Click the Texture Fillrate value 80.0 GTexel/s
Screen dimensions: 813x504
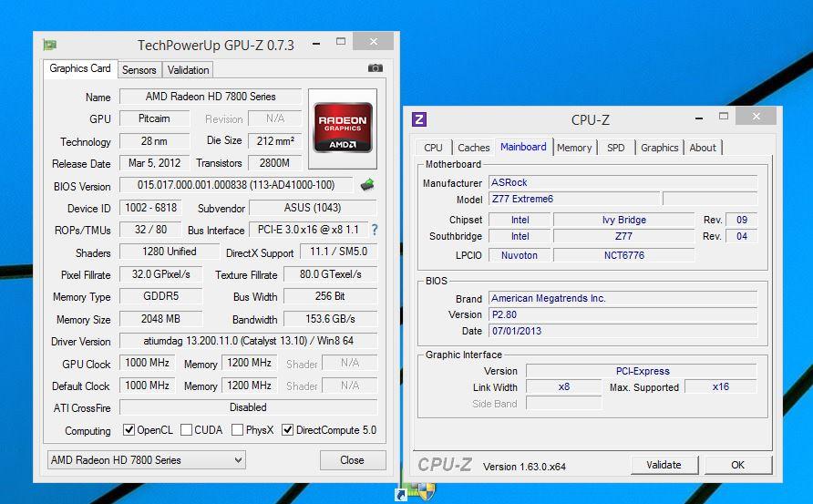(x=330, y=273)
